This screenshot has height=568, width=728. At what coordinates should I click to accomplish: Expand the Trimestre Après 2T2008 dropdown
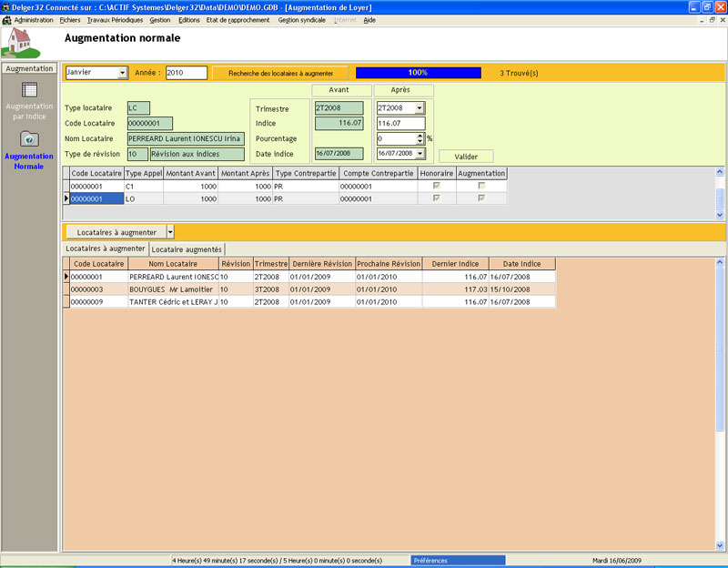[420, 108]
